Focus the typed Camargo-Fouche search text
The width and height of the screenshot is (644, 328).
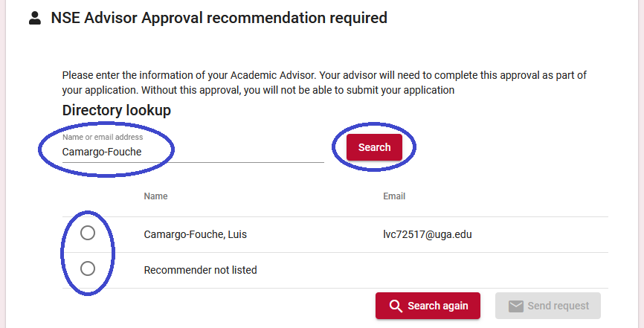point(102,152)
